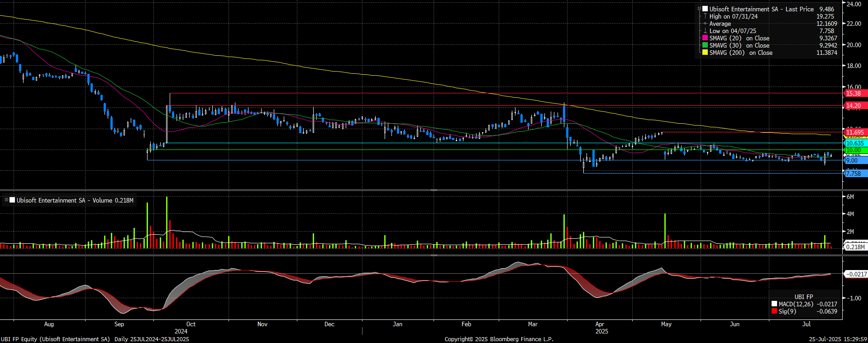Image resolution: width=868 pixels, height=343 pixels.
Task: Click the cyan 10.635 price axis tag
Action: click(x=855, y=143)
